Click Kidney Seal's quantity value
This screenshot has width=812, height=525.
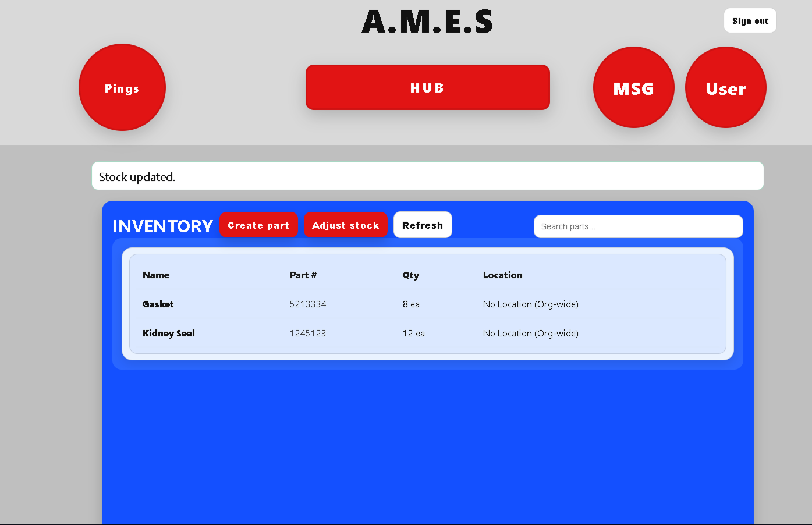tap(413, 333)
